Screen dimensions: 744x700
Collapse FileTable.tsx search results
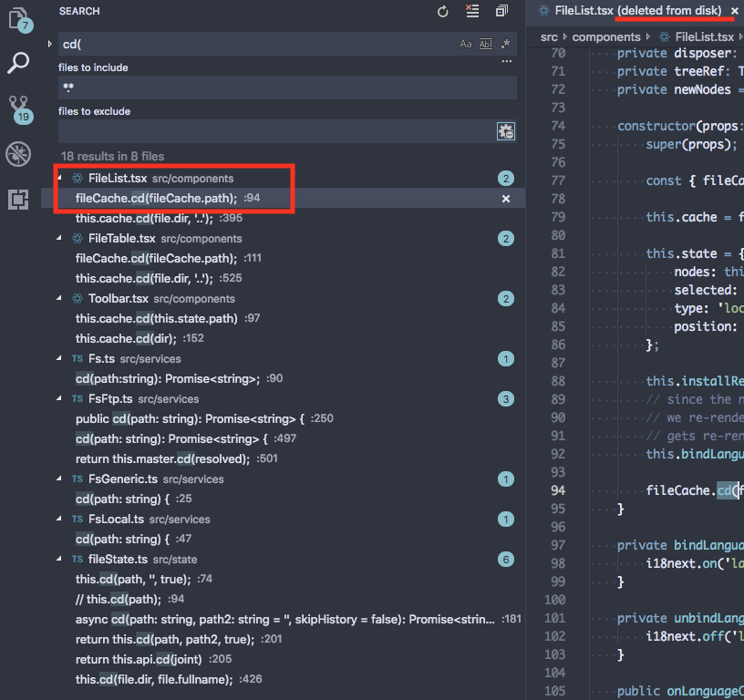59,238
